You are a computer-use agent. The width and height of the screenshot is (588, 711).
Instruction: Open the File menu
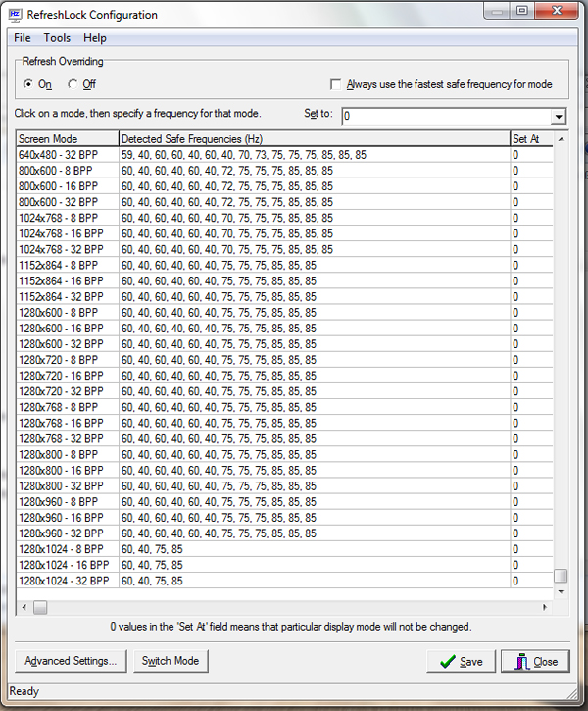coord(23,38)
